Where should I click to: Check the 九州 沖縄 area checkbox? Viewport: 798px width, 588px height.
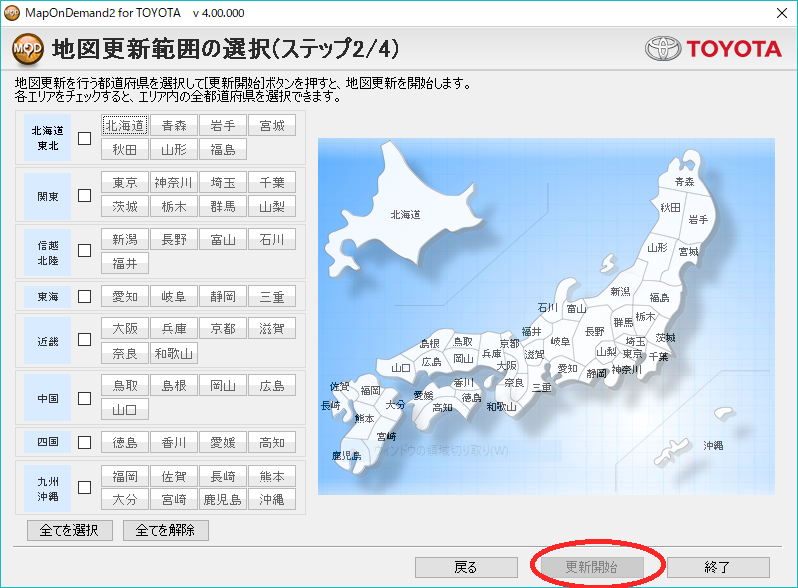pyautogui.click(x=84, y=488)
